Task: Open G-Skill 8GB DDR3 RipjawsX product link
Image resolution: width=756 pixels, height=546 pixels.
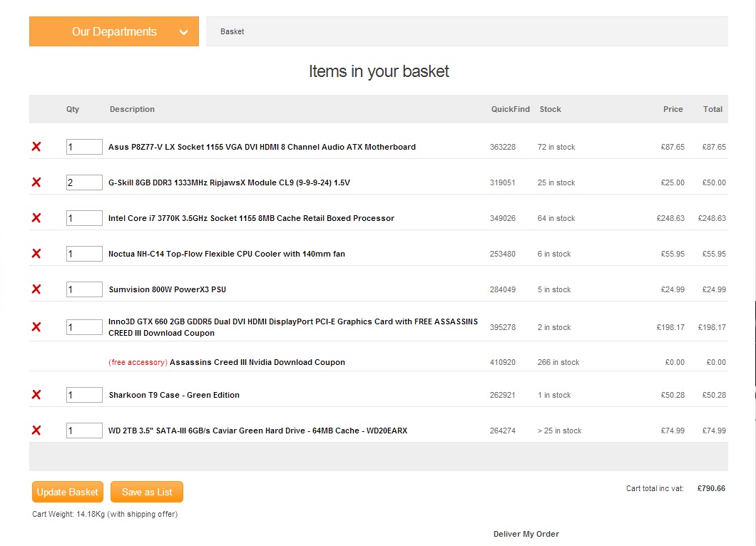Action: 229,182
